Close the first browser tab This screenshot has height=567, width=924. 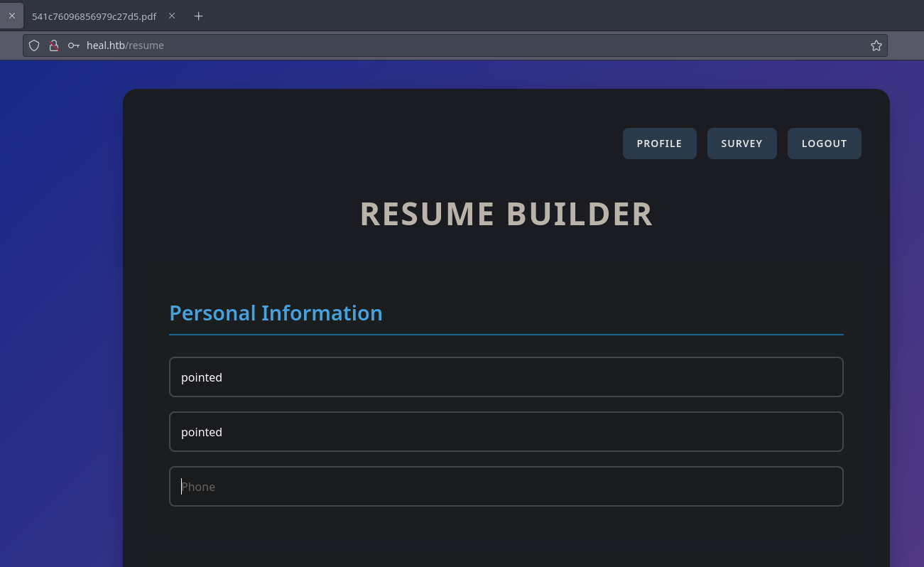(x=11, y=16)
